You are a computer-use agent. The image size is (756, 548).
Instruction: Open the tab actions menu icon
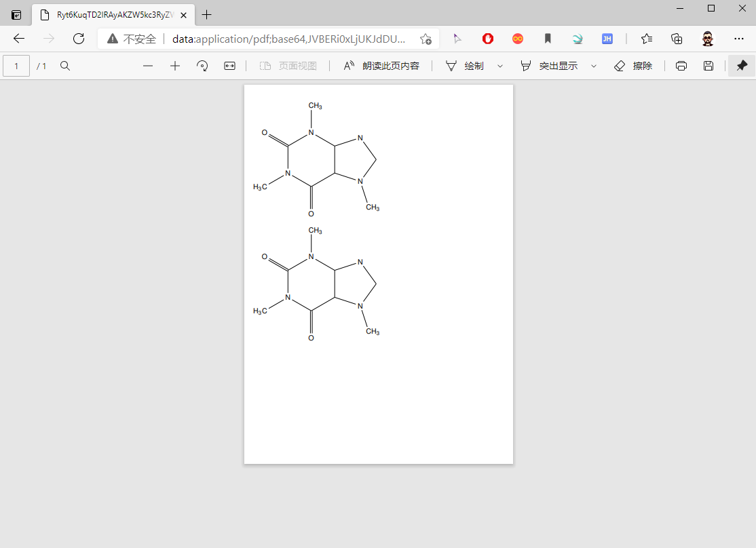16,15
